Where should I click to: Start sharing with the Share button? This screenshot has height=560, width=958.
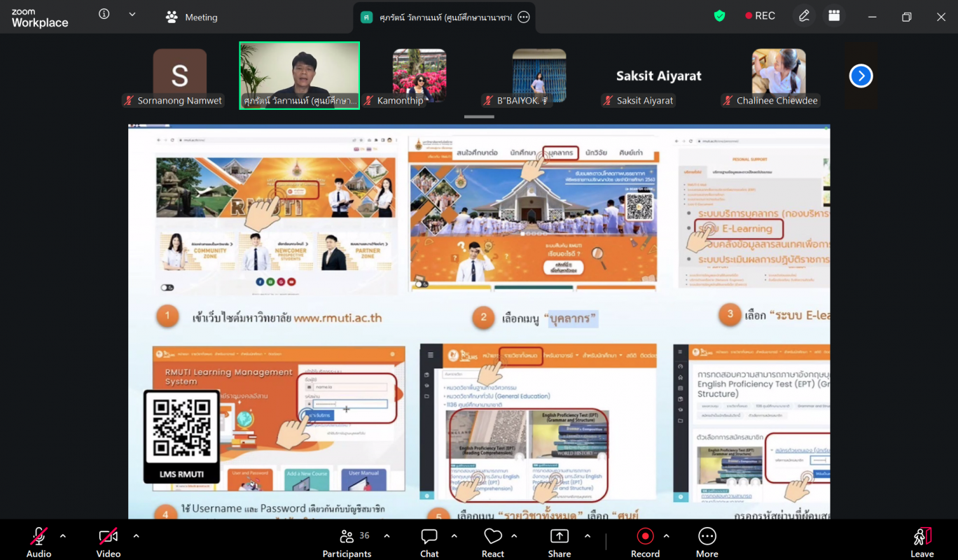pos(560,542)
